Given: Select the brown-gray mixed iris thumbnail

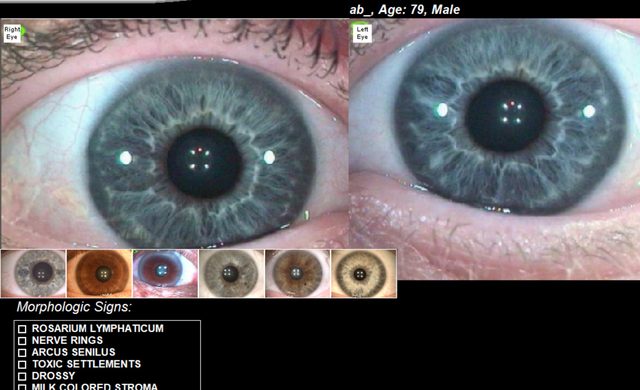Looking at the screenshot, I should pyautogui.click(x=298, y=273).
